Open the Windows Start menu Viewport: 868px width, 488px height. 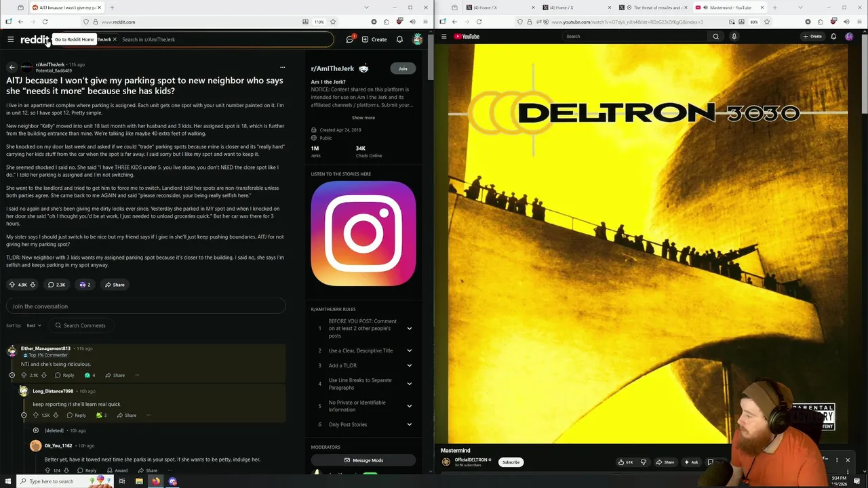8,481
